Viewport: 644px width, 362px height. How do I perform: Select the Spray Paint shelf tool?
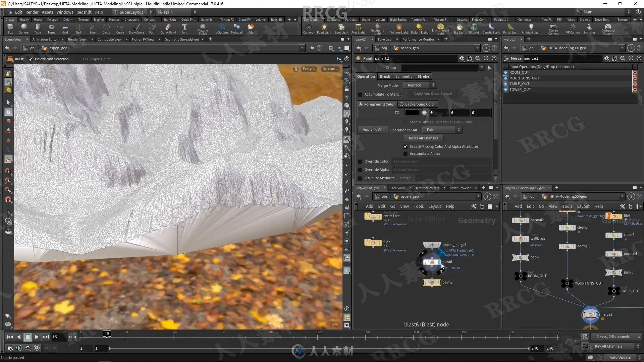coord(168,28)
